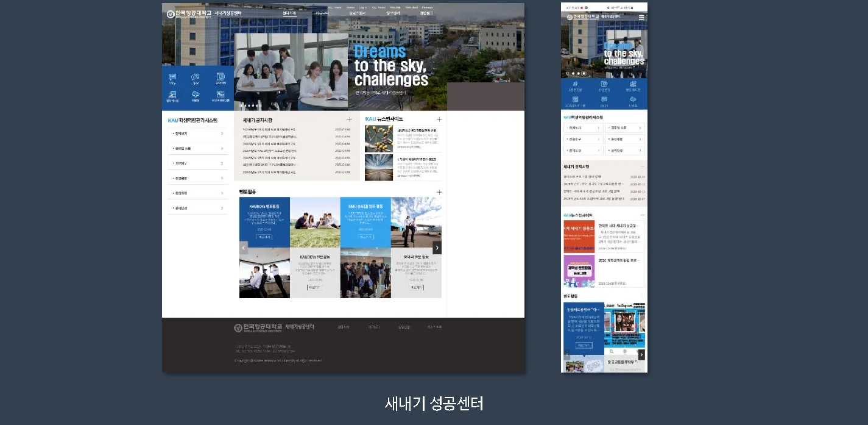Show previous slide in desktop 멘토활동 carousel

coord(244,248)
